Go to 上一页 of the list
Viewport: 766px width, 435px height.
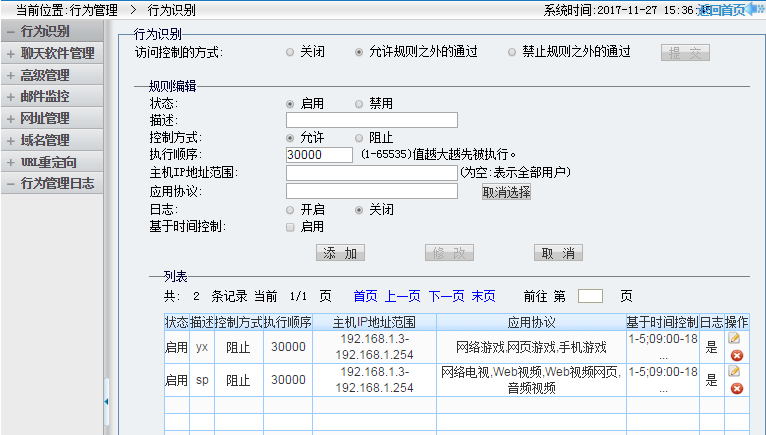tap(403, 296)
